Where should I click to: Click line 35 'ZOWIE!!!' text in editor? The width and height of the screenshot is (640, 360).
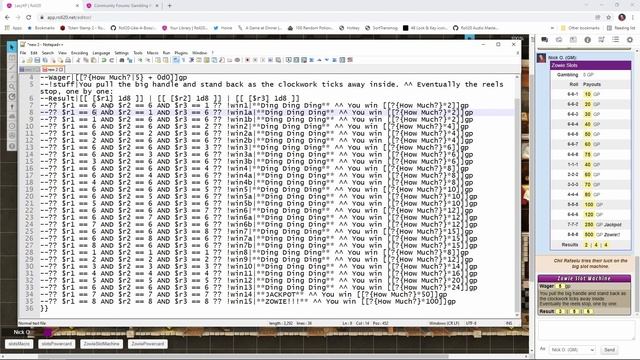pyautogui.click(x=284, y=302)
